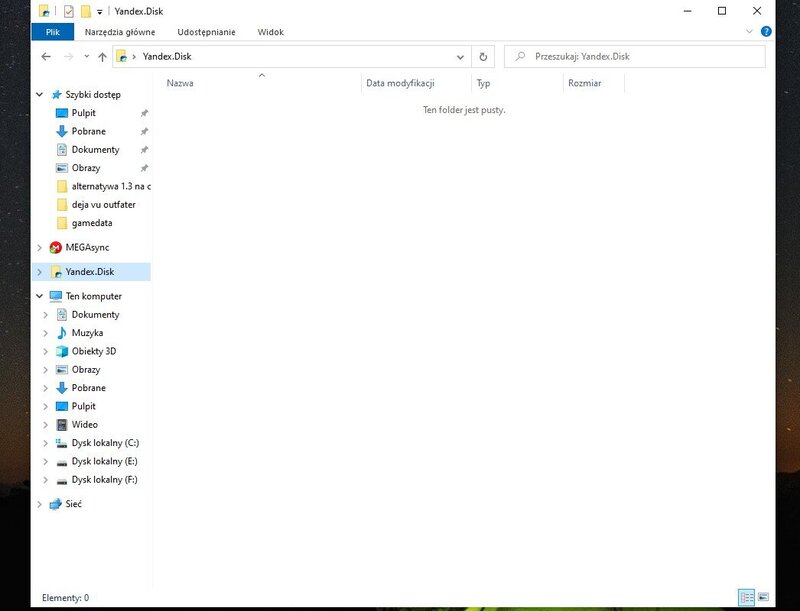800x611 pixels.
Task: Click the Properties icon in quick access toolbar
Action: pos(68,11)
